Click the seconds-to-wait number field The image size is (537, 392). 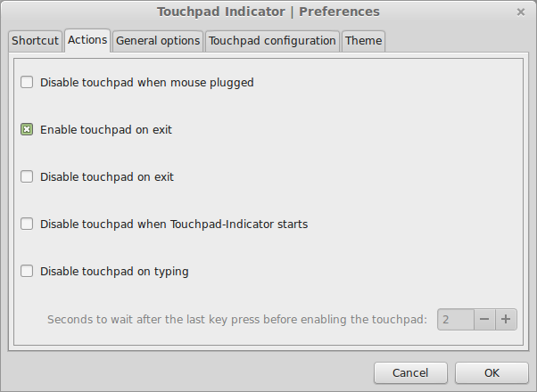(456, 320)
